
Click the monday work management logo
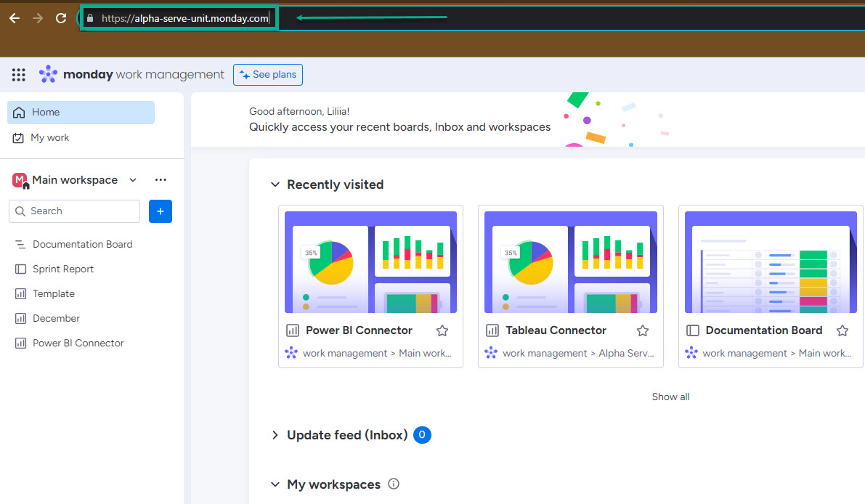pyautogui.click(x=131, y=75)
